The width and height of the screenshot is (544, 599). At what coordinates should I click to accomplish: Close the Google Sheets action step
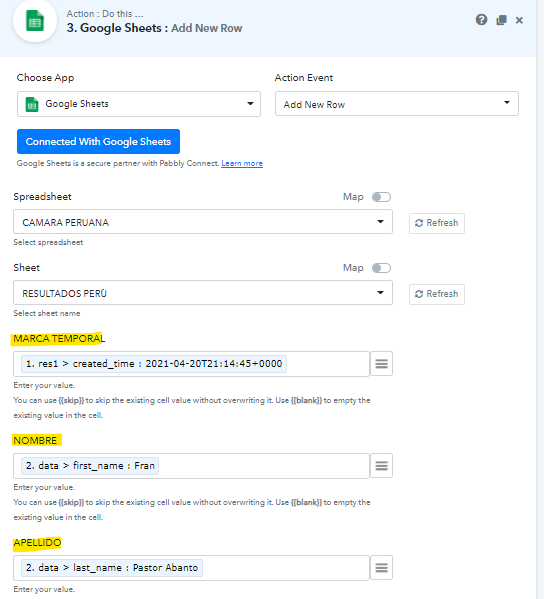[519, 20]
